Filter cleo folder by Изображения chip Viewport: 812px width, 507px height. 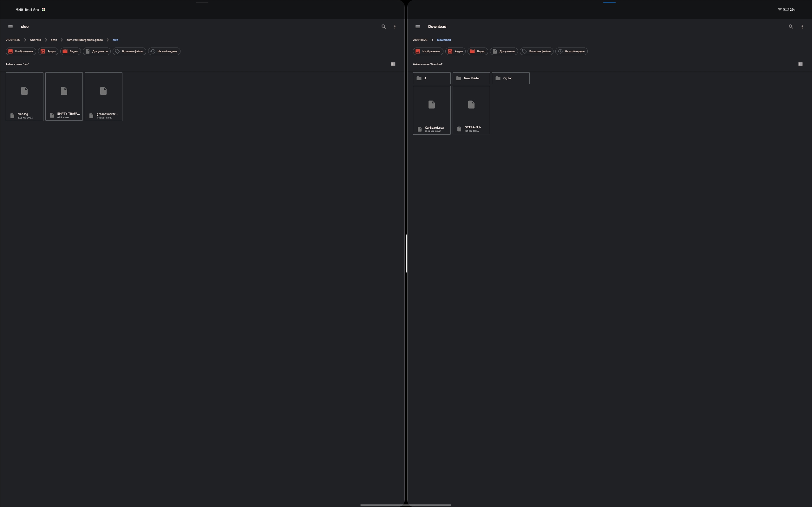21,51
